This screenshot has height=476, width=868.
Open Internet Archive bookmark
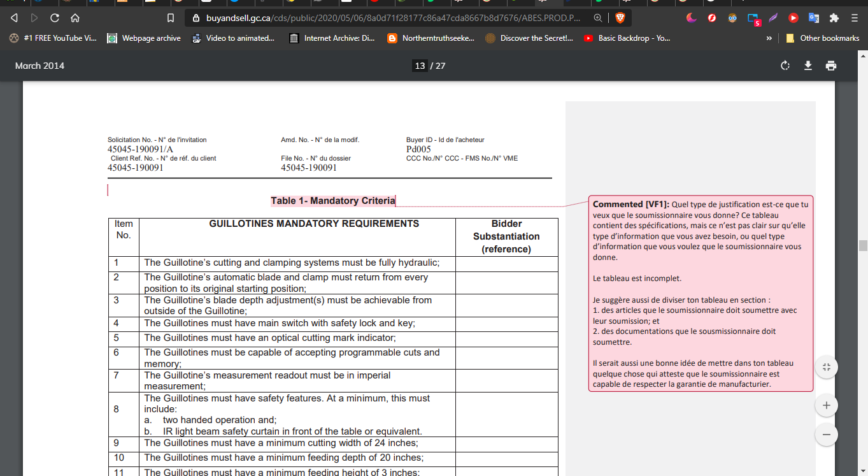click(x=332, y=38)
